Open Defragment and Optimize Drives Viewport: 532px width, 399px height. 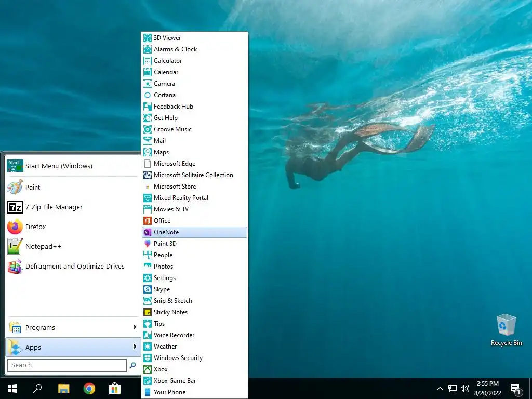[x=73, y=267]
